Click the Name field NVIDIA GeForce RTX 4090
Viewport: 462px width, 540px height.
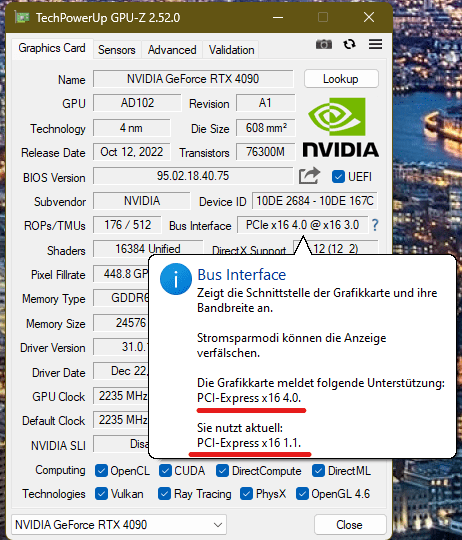193,79
